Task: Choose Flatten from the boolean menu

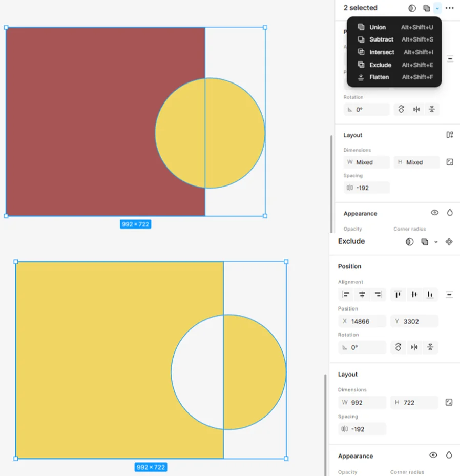Action: click(394, 77)
